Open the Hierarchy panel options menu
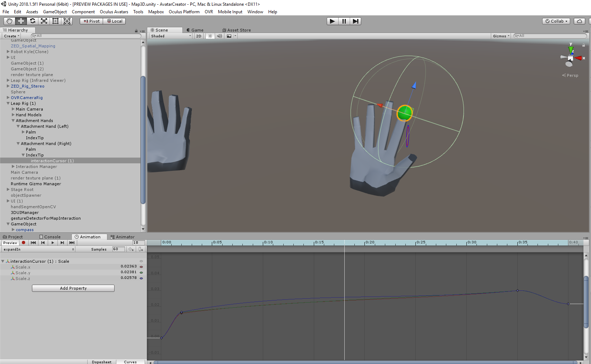The image size is (591, 364). pos(142,31)
